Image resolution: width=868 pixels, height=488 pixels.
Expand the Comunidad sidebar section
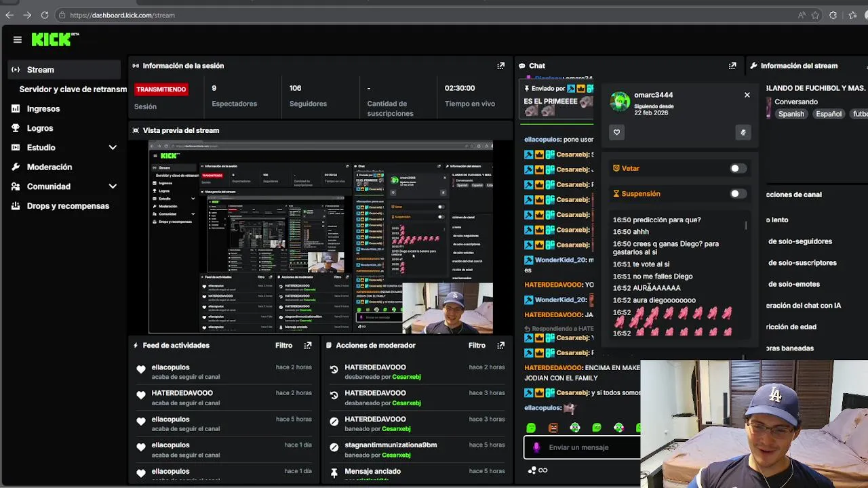tap(113, 186)
